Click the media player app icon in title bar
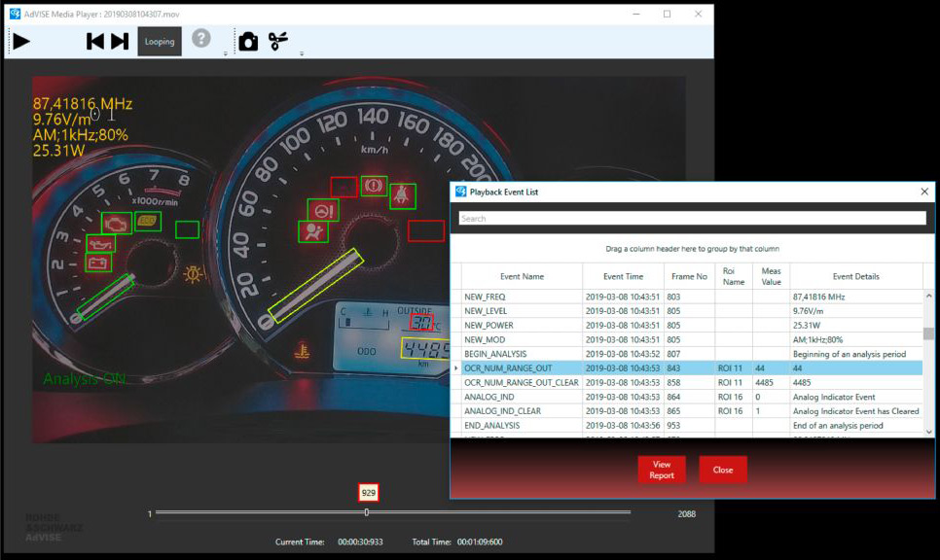 pos(15,14)
